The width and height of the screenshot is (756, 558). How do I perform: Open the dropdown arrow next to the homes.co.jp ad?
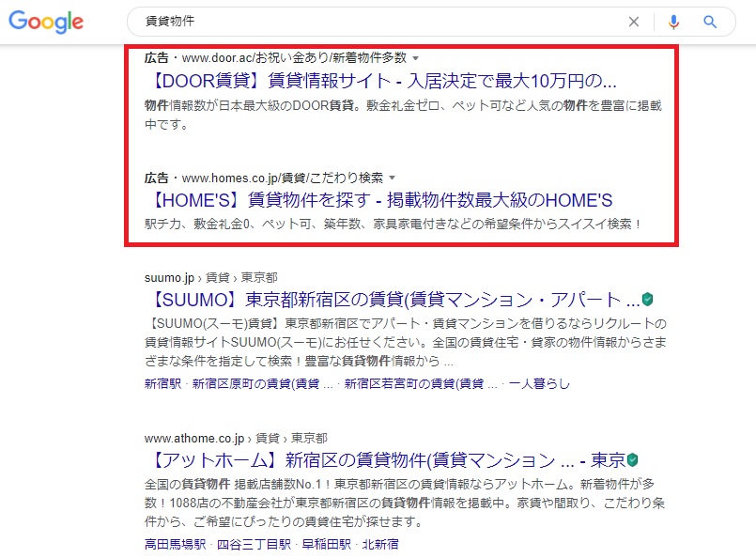coord(392,176)
